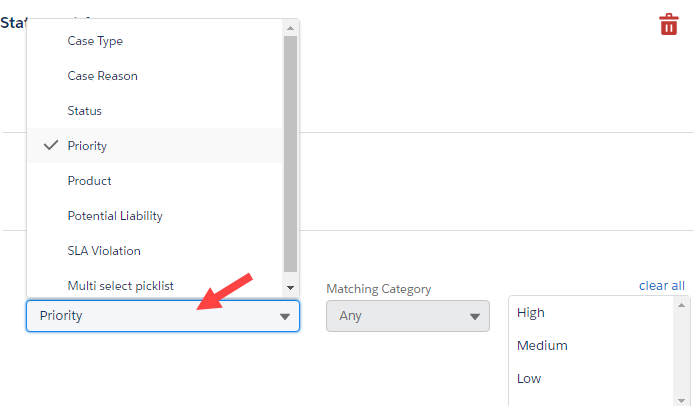Viewport: 694px width, 406px height.
Task: Click the Matching Category dropdown arrow
Action: coord(475,317)
